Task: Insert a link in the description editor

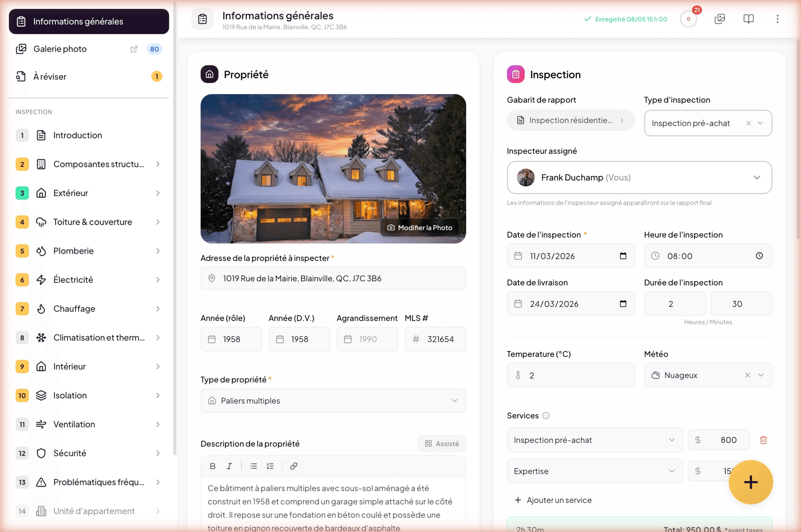Action: pos(294,466)
